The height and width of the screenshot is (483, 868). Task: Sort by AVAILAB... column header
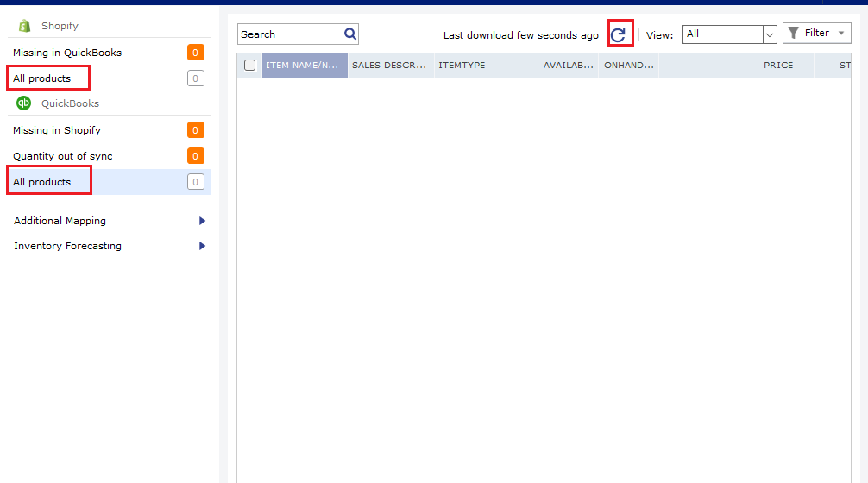(x=568, y=66)
